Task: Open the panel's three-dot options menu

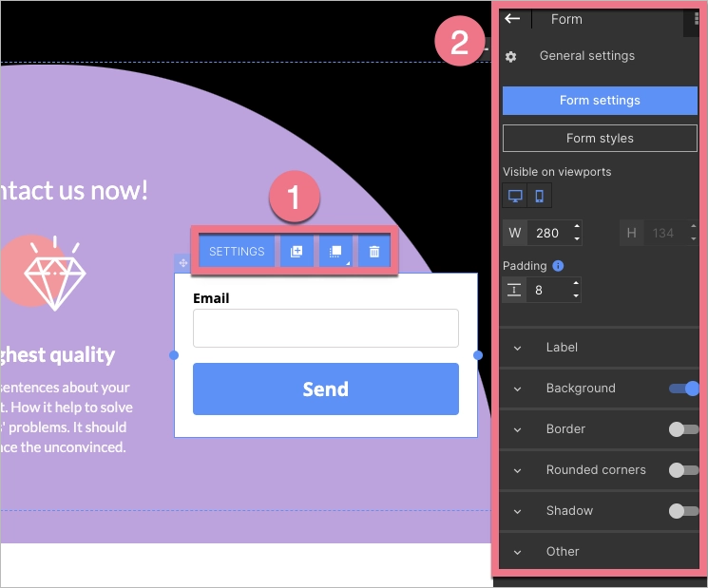Action: (x=696, y=18)
